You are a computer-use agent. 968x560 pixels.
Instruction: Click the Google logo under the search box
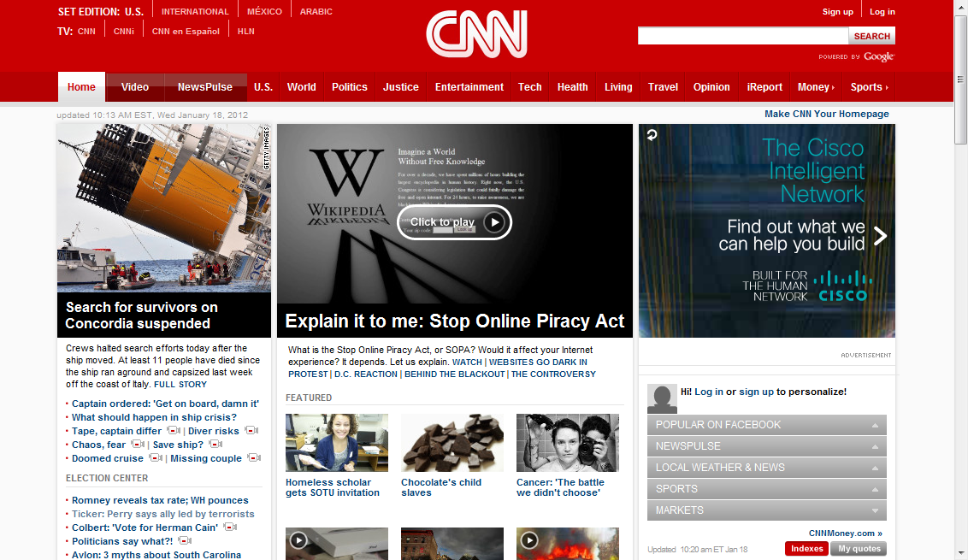pyautogui.click(x=879, y=56)
